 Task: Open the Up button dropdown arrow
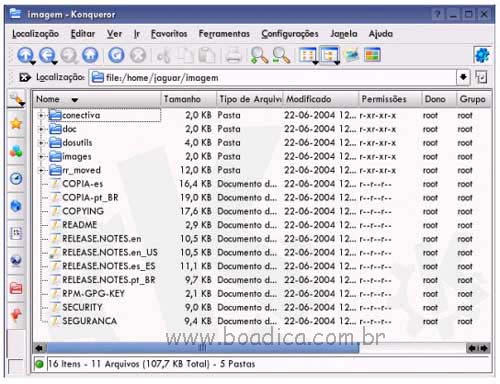32,63
